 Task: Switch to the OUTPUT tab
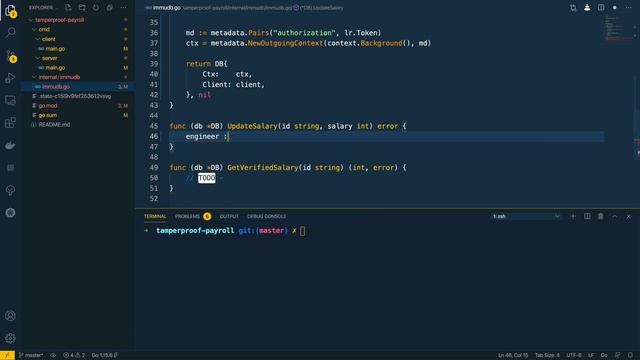(x=229, y=216)
